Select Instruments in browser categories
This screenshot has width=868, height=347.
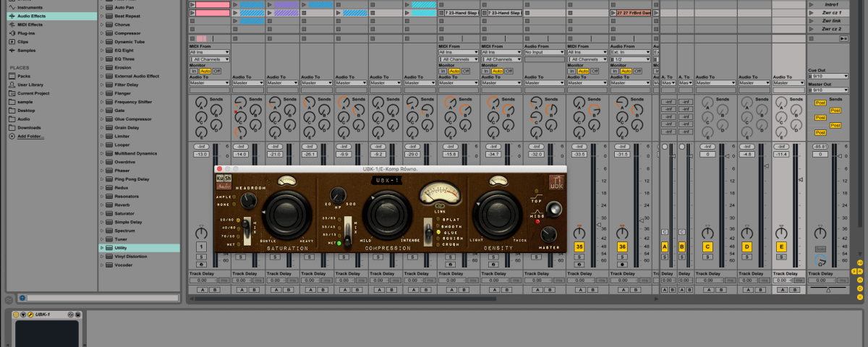[x=31, y=7]
